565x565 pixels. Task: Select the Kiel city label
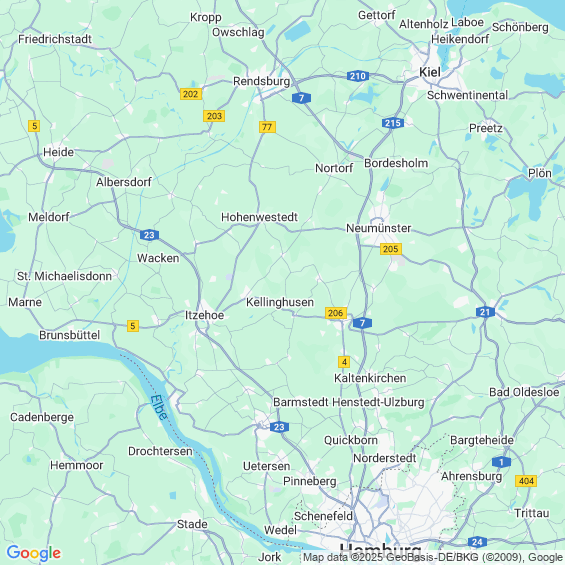(x=430, y=72)
